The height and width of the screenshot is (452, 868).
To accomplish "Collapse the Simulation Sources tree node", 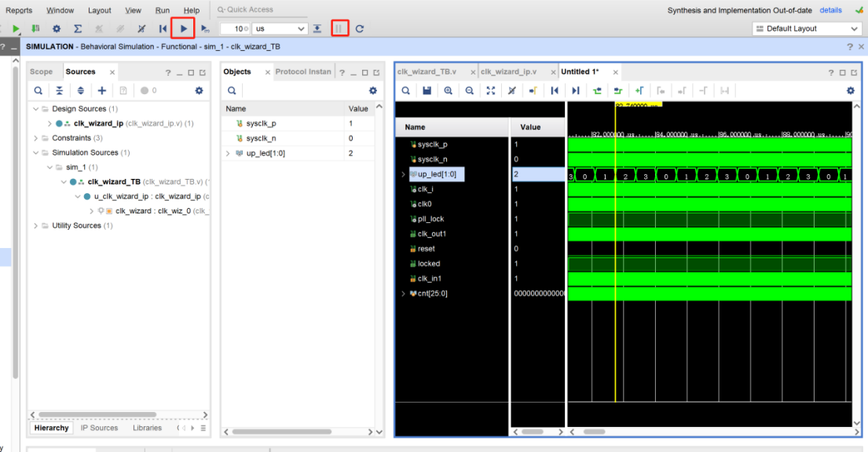I will click(36, 153).
